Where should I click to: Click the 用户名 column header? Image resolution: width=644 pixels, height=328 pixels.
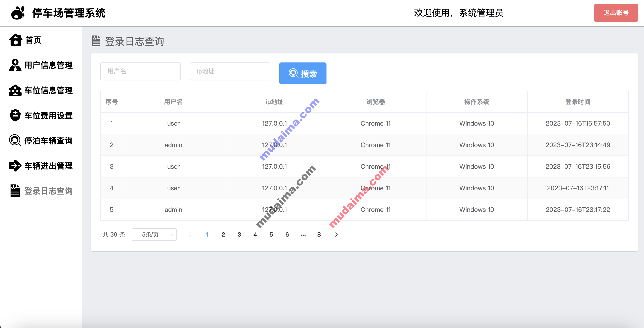point(173,102)
